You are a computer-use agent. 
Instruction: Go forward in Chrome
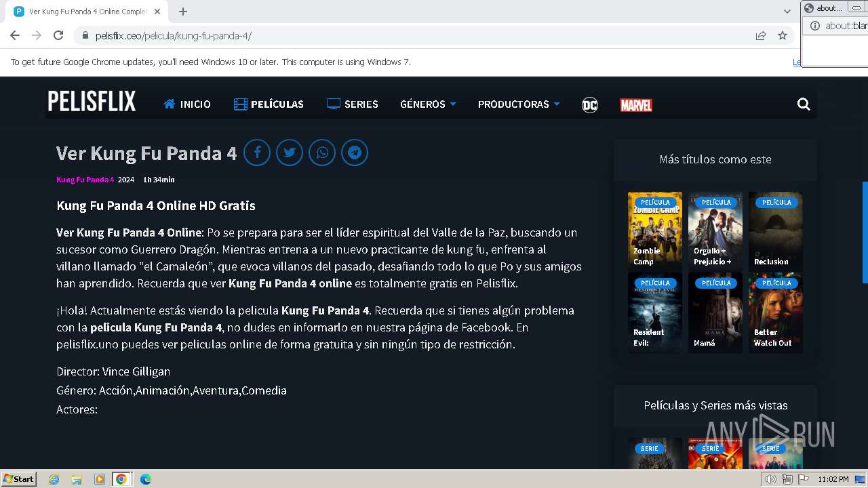[37, 35]
